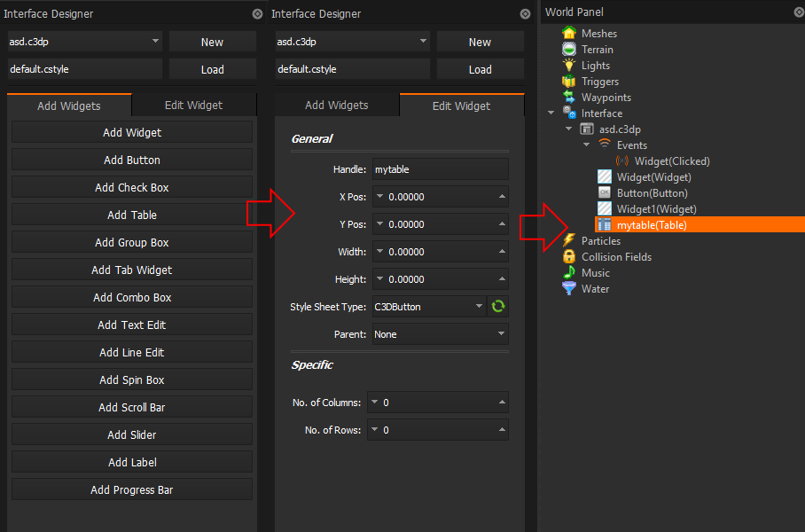Click the Add Combo Box button

pyautogui.click(x=132, y=297)
